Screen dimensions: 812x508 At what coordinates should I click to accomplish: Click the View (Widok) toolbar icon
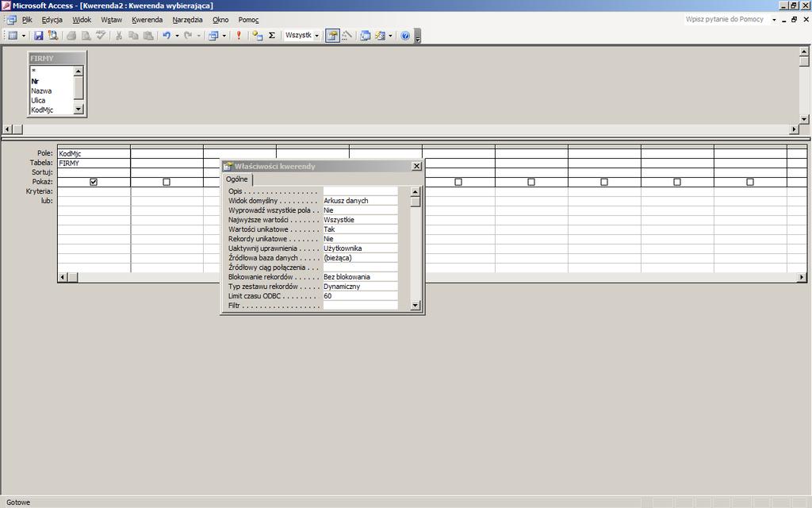[x=13, y=35]
